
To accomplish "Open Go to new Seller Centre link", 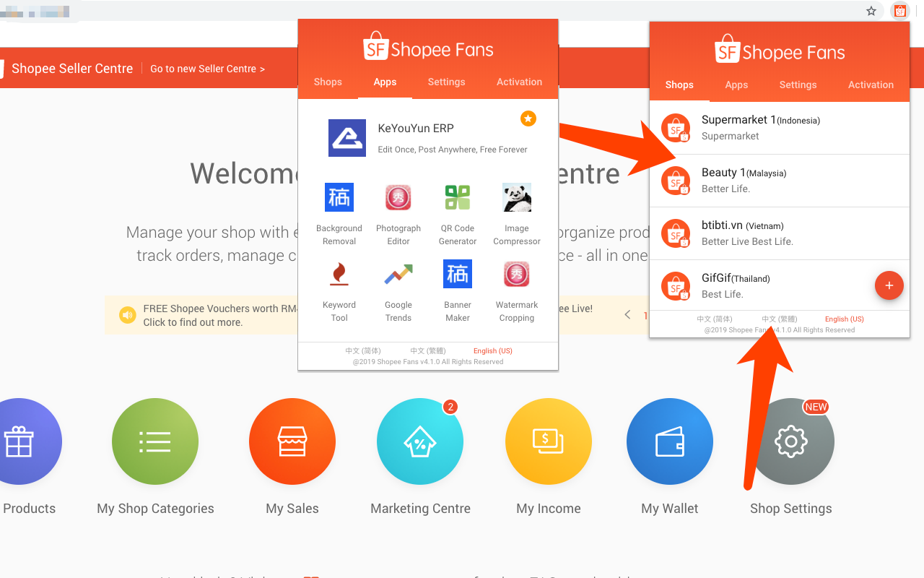I will pyautogui.click(x=207, y=69).
